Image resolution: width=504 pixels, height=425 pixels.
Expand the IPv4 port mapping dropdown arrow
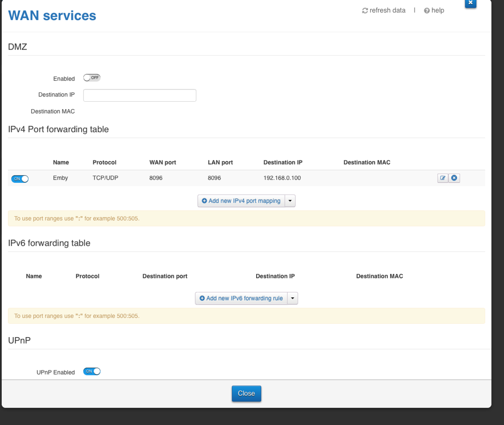point(290,201)
